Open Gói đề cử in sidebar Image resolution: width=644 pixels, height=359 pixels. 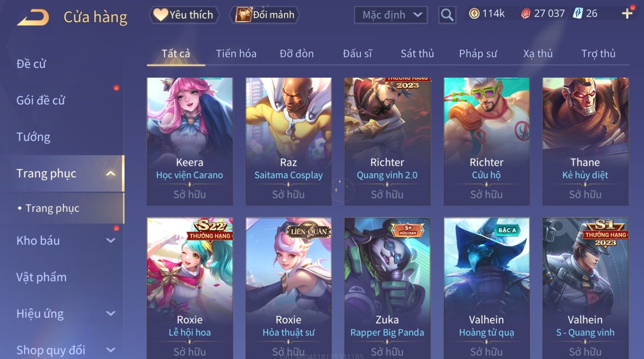coord(41,100)
